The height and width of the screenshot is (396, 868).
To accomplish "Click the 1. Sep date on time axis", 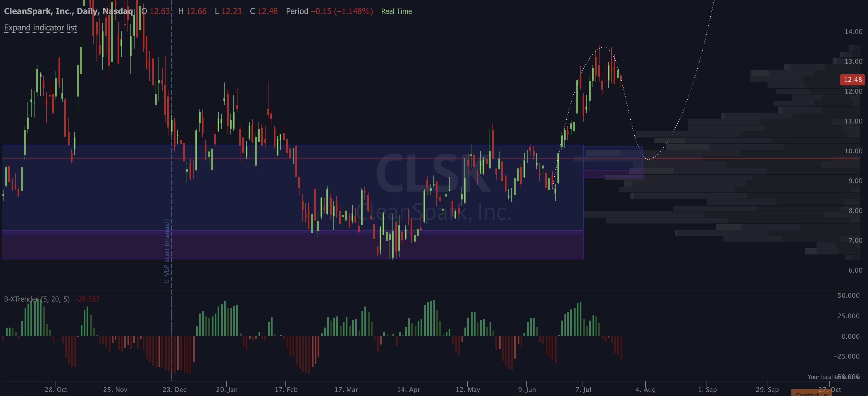I will (707, 390).
